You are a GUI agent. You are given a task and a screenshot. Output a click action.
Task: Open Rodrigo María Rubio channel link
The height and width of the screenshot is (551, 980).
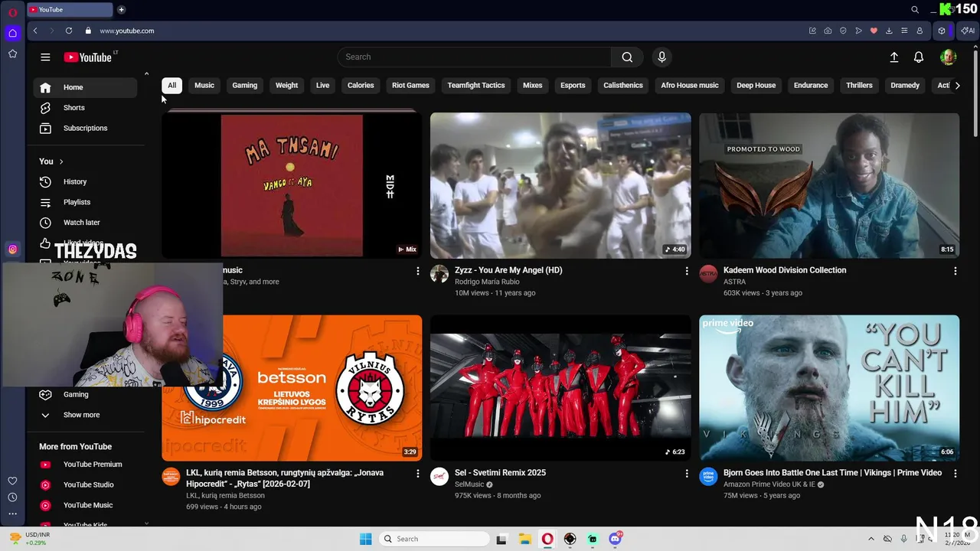[487, 282]
